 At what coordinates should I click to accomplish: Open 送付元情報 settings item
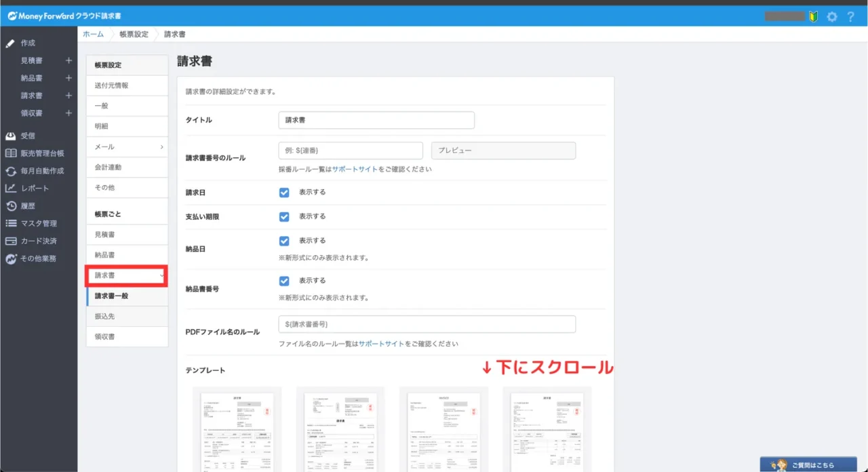(x=127, y=85)
